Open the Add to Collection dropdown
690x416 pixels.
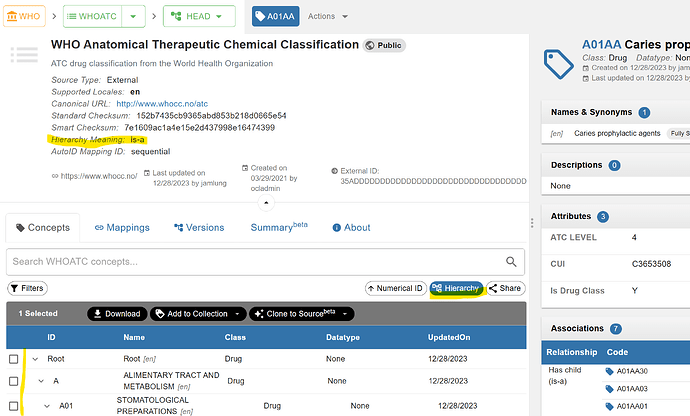[x=198, y=314]
